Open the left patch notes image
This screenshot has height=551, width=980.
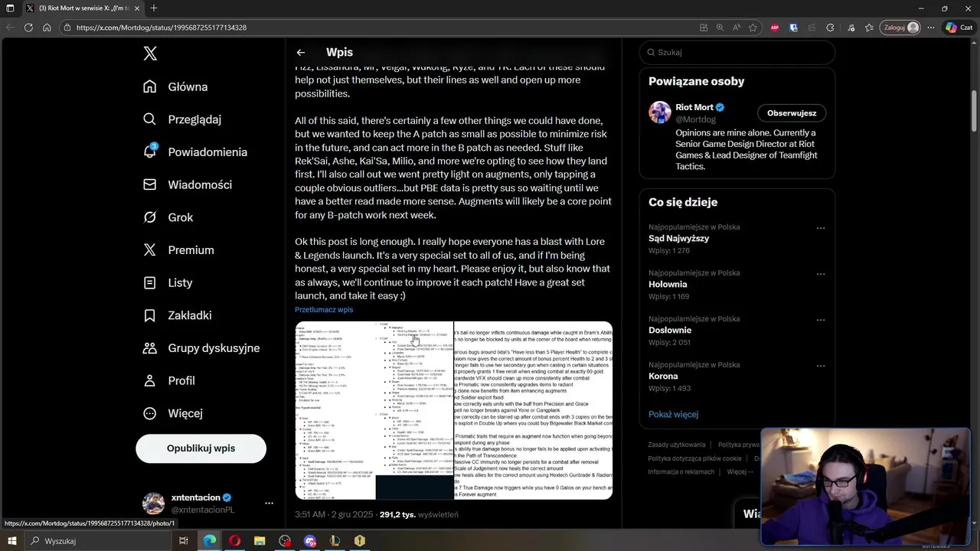tap(374, 410)
